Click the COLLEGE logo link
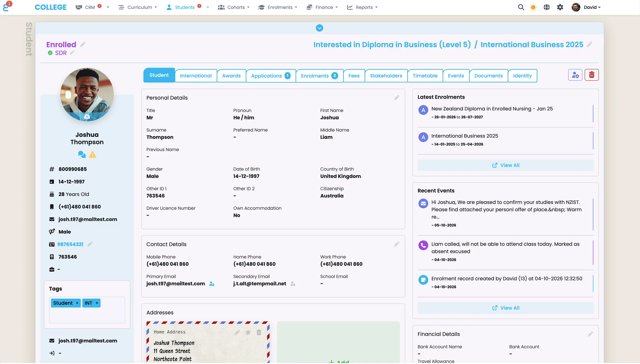Screen dimensions: 640x364 (50, 7)
